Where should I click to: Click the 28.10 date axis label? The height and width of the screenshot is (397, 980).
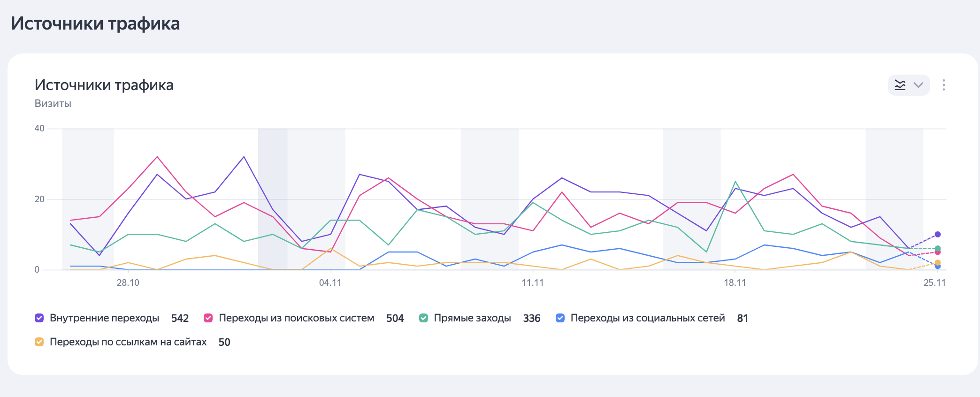[x=128, y=283]
